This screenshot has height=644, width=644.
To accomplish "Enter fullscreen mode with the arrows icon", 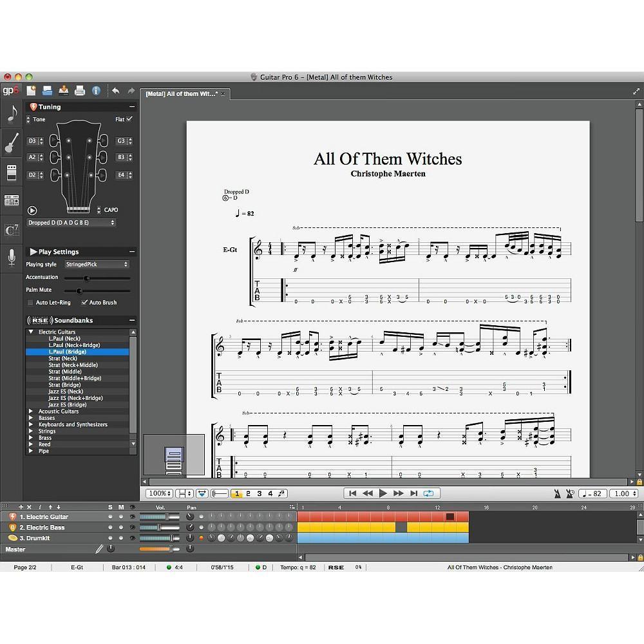I will click(636, 91).
